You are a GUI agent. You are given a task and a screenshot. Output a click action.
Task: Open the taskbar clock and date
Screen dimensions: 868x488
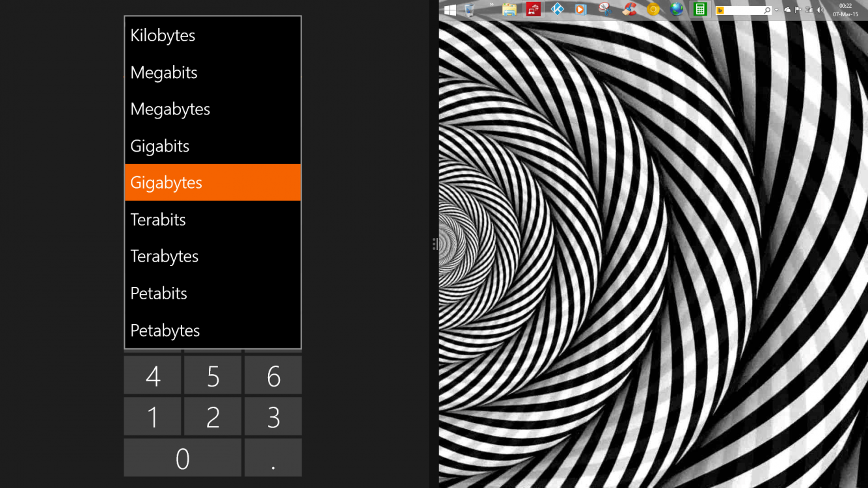point(845,10)
